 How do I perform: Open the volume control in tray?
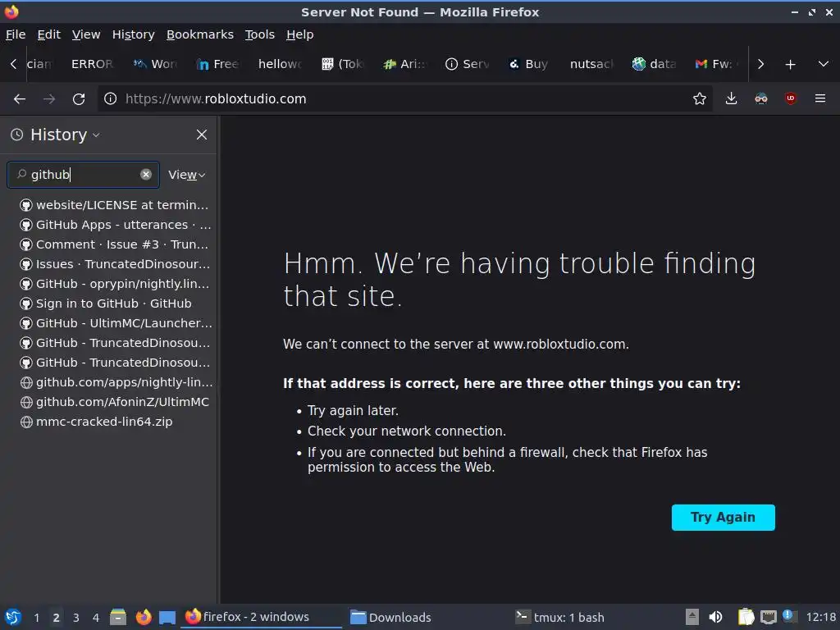pos(715,617)
